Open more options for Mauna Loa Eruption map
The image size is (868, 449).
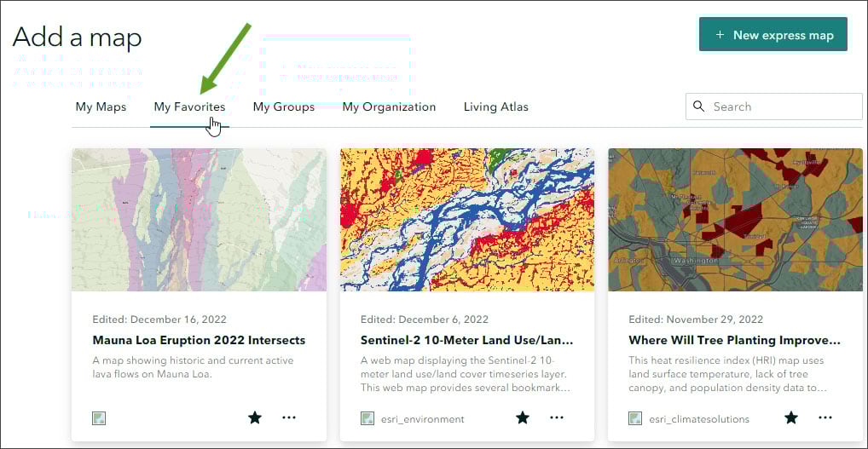tap(289, 417)
